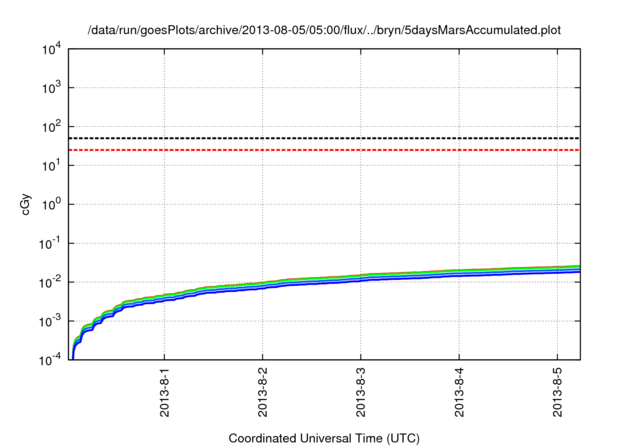Image resolution: width=640 pixels, height=448 pixels.
Task: Click the cGy y-axis label
Action: 25,204
